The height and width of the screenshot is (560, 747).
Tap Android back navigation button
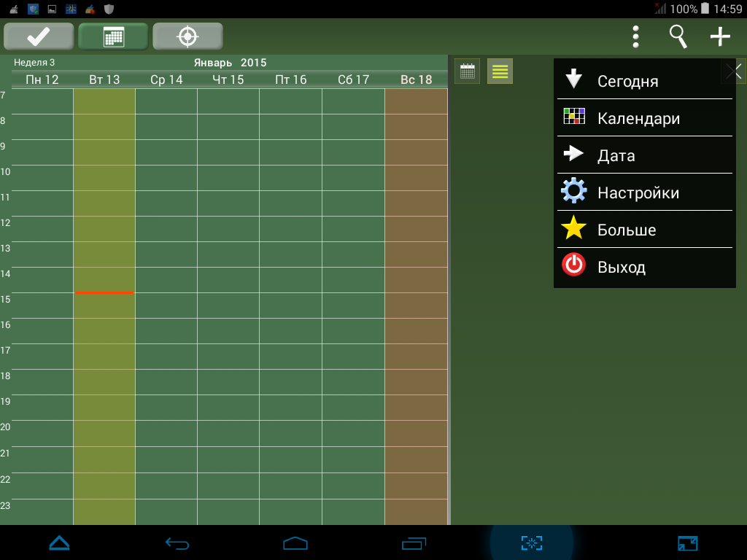click(177, 542)
